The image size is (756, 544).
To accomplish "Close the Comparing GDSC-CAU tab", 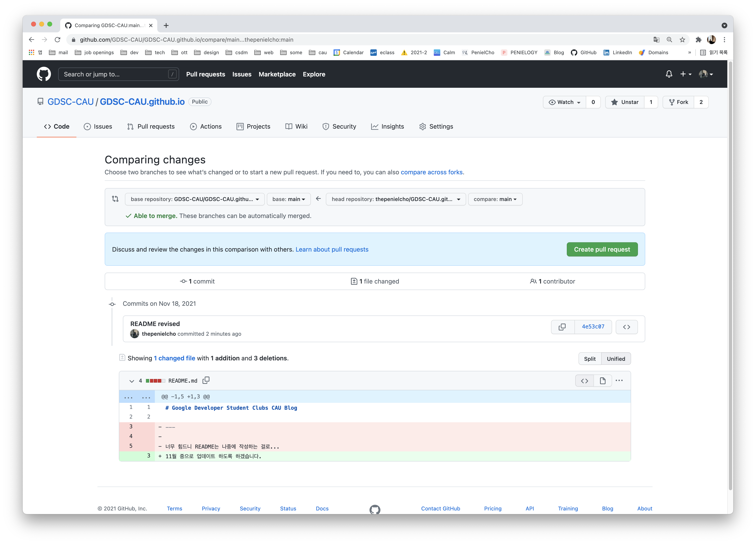I will point(151,25).
